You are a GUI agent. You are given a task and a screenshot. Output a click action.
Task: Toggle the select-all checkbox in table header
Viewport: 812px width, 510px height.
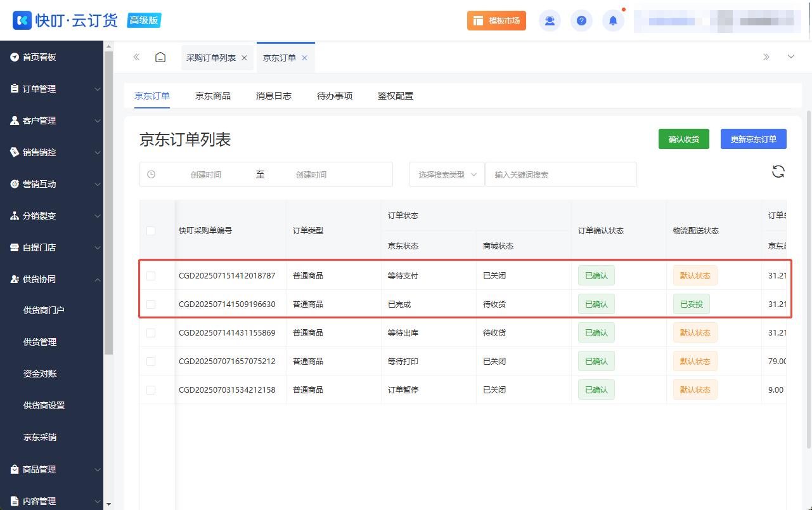[151, 231]
